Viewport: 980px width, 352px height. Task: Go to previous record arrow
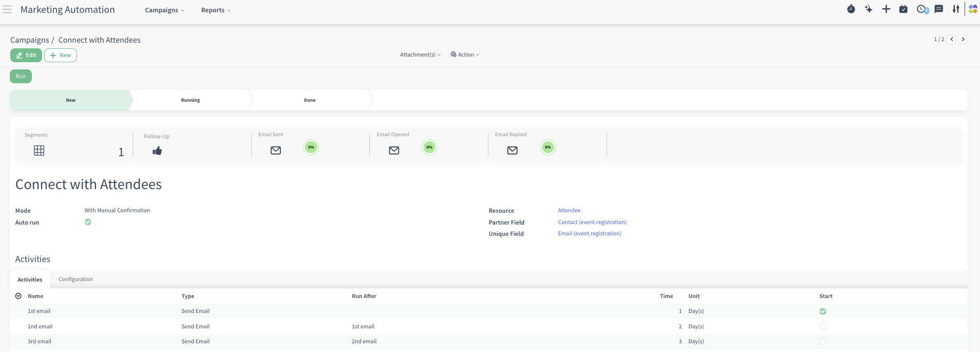[952, 40]
